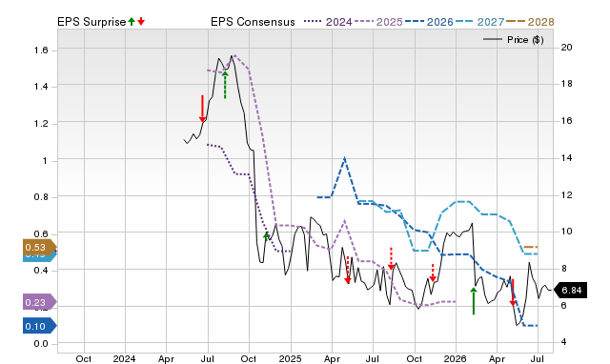Toggle the 2026 consensus legend entry
Viewport: 610px width, 364px height.
tap(429, 22)
